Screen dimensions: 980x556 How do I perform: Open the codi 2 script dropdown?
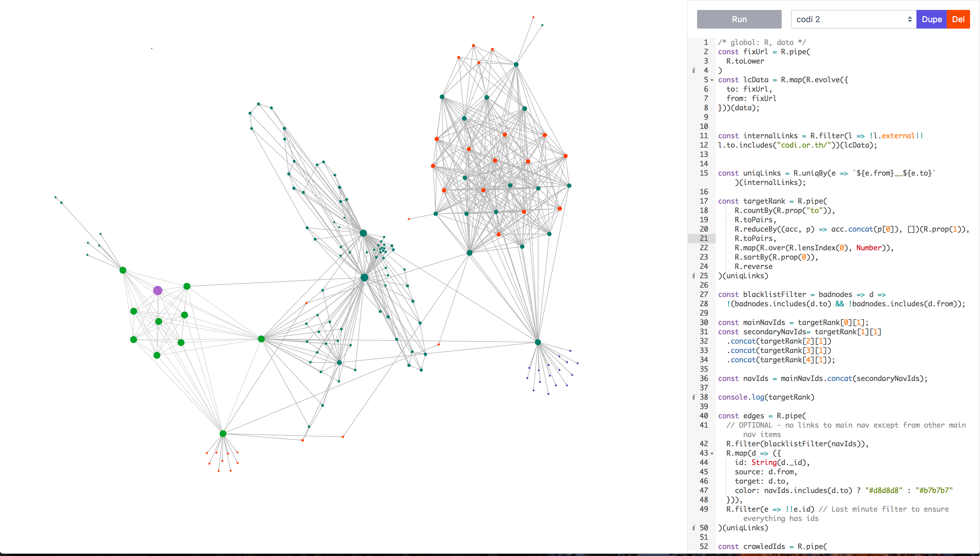[853, 19]
